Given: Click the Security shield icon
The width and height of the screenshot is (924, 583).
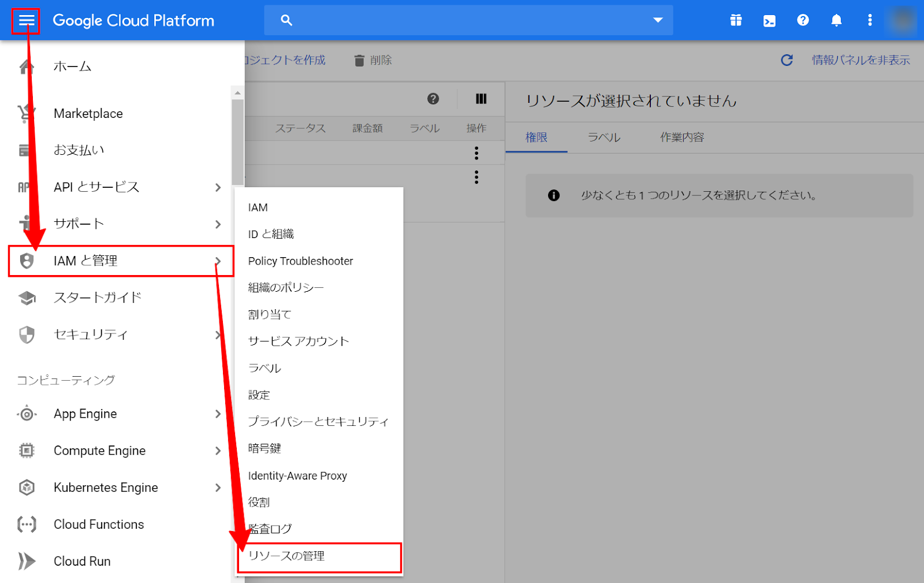Looking at the screenshot, I should pos(27,335).
